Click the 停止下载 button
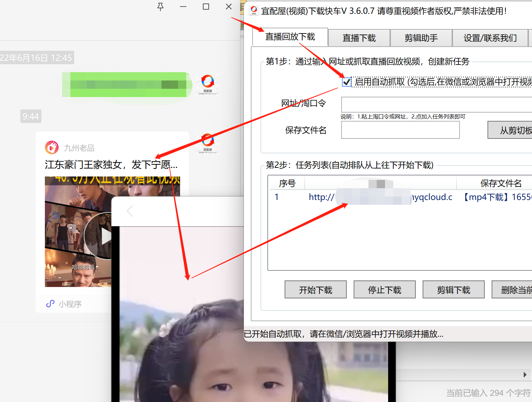Viewport: 532px width, 402px height. 385,289
